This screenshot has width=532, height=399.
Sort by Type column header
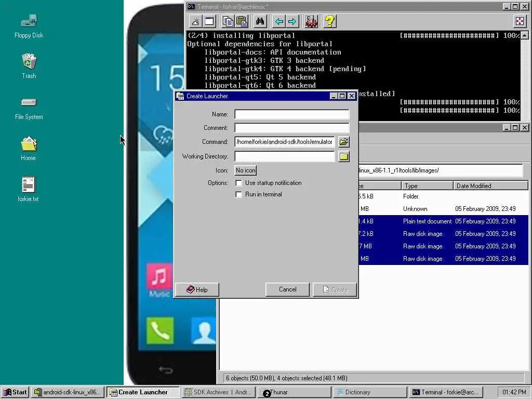(428, 185)
